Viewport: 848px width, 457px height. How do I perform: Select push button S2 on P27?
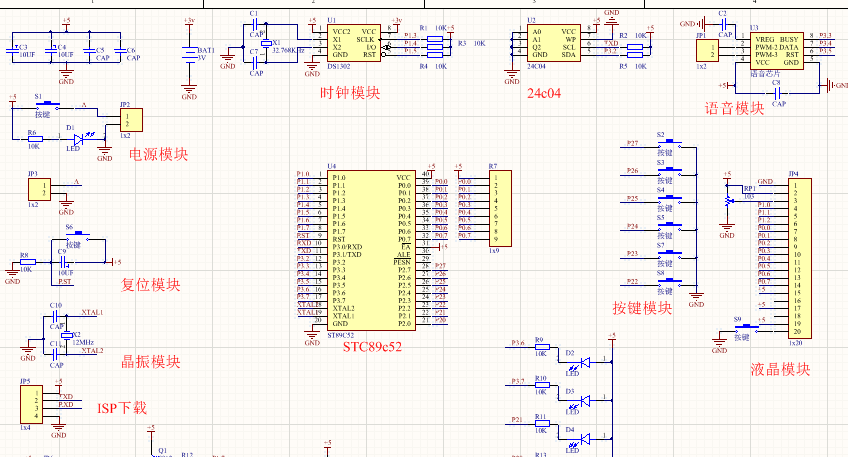click(669, 143)
